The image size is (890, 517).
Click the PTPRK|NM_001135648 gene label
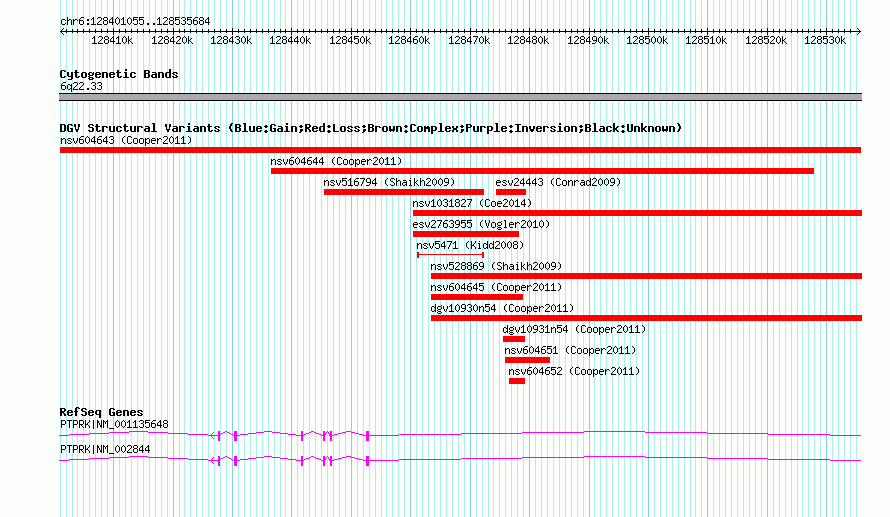[114, 424]
